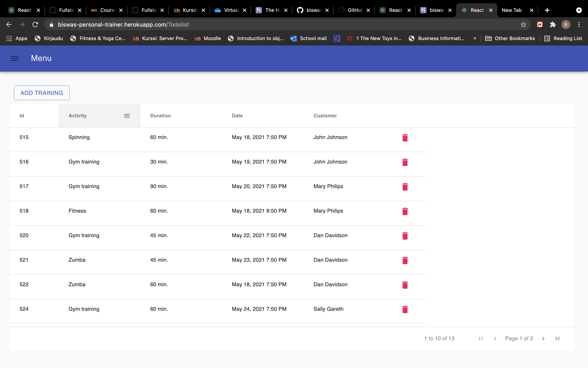Bookmark this page with the star
This screenshot has height=368, width=588.
coord(523,25)
